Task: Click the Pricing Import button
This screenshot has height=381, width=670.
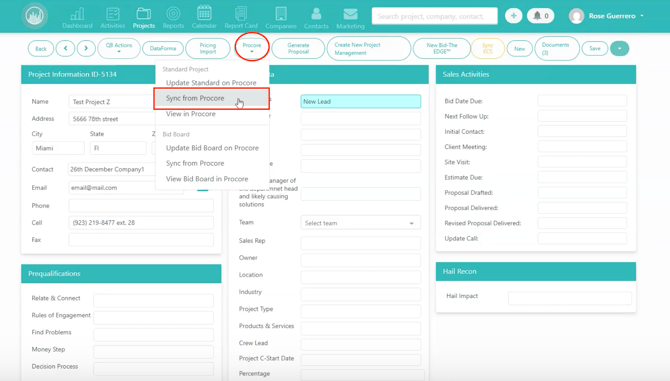Action: [x=208, y=48]
